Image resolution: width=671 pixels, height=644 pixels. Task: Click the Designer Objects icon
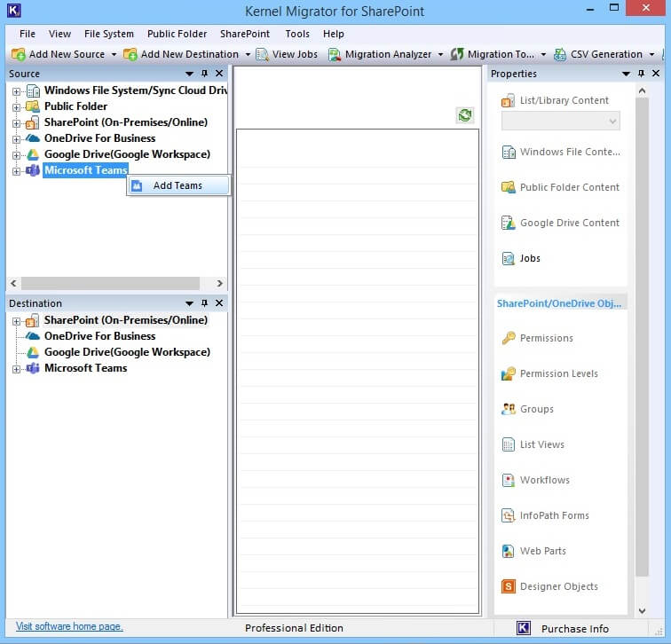click(x=509, y=586)
